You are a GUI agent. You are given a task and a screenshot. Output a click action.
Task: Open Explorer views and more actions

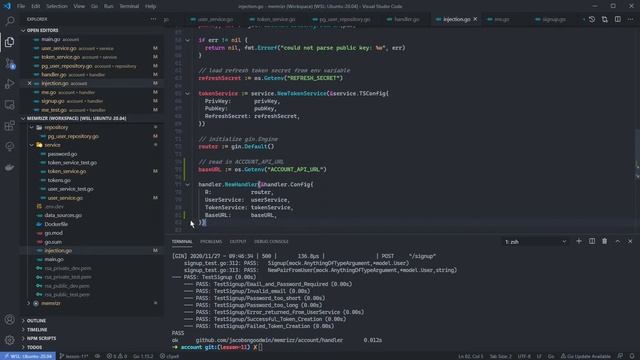pos(153,19)
